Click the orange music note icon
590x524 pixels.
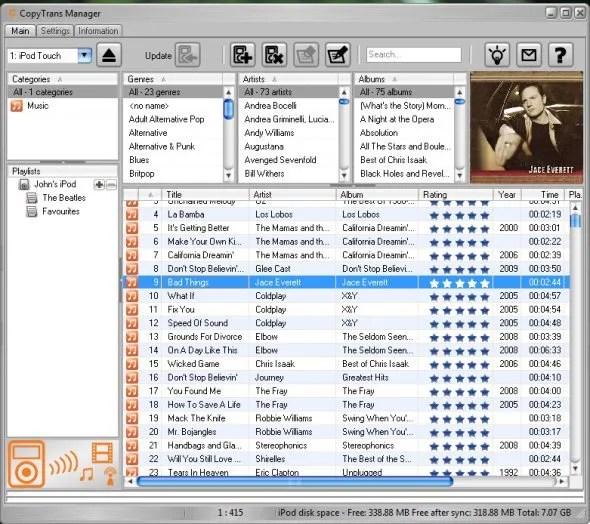coord(87,475)
